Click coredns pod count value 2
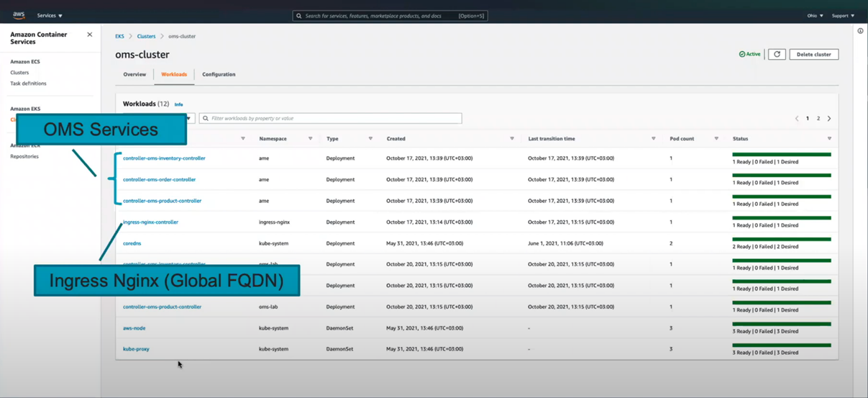Viewport: 868px width, 398px height. coord(671,243)
